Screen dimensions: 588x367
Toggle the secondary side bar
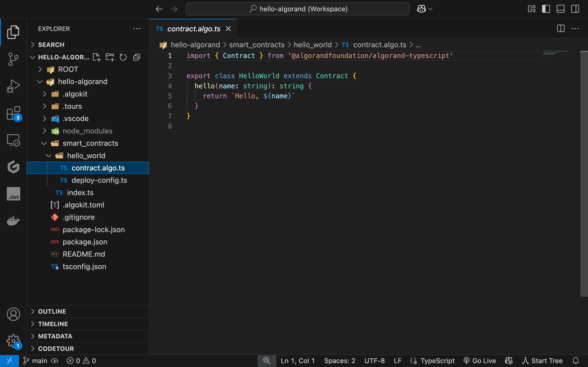[x=575, y=9]
